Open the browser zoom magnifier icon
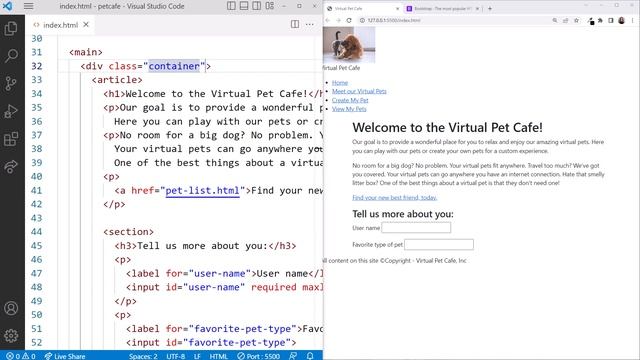640x360 pixels. pyautogui.click(x=555, y=20)
